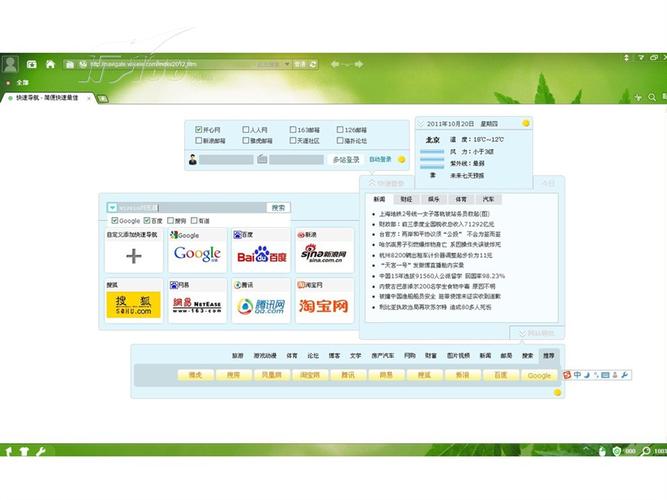The width and height of the screenshot is (667, 500).
Task: Add a custom quick navigation with plus icon
Action: point(134,255)
